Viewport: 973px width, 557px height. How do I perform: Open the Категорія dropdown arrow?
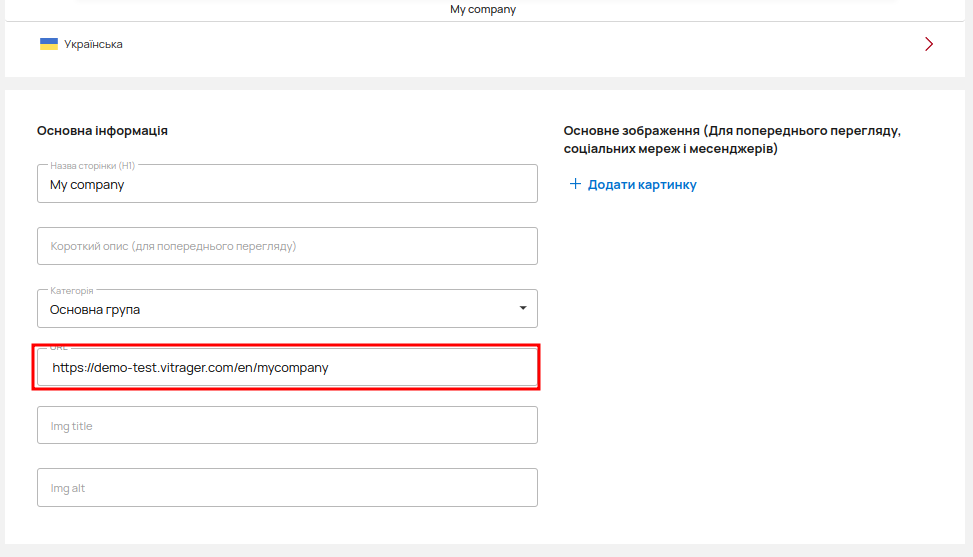coord(522,308)
